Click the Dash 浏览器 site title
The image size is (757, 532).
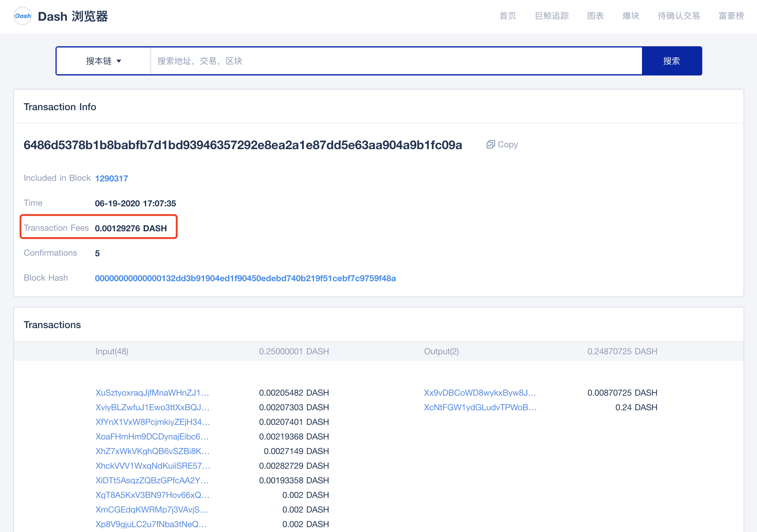coord(73,16)
